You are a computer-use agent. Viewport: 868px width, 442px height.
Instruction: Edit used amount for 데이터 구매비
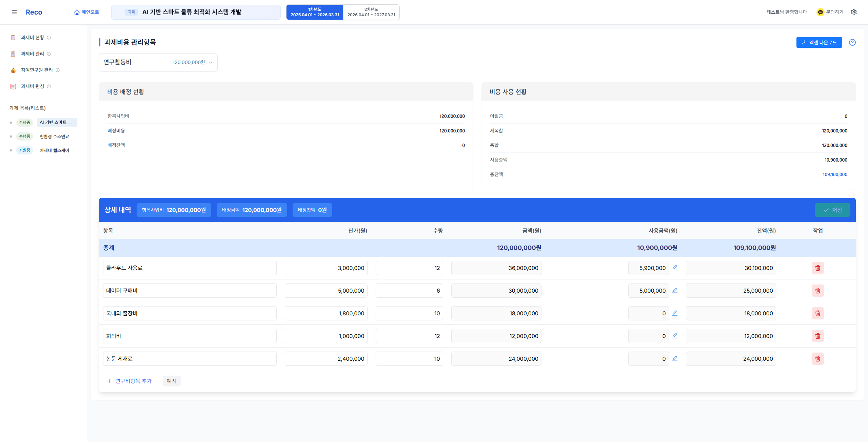tap(675, 290)
